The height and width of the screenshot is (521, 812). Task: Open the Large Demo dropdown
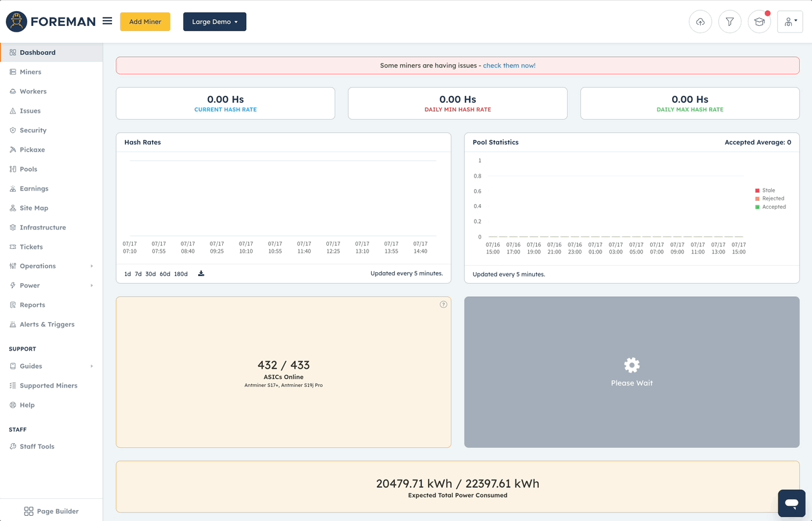click(214, 22)
